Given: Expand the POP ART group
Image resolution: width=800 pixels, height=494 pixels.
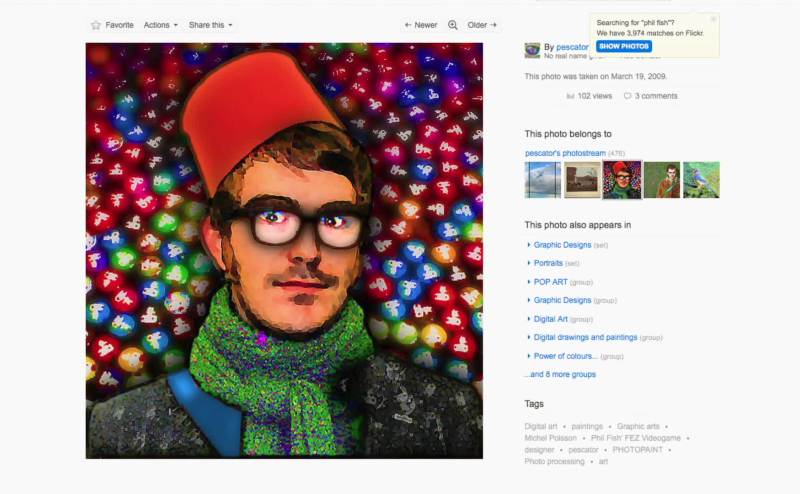Looking at the screenshot, I should [x=550, y=282].
